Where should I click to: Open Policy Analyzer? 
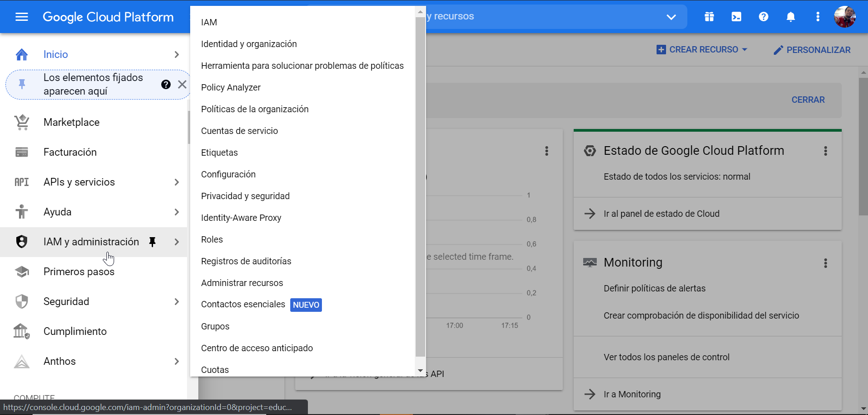click(302, 87)
